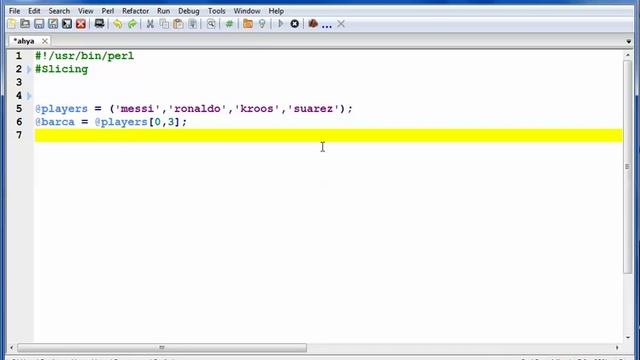The image size is (640, 360).
Task: Run the script with play icon
Action: click(280, 24)
